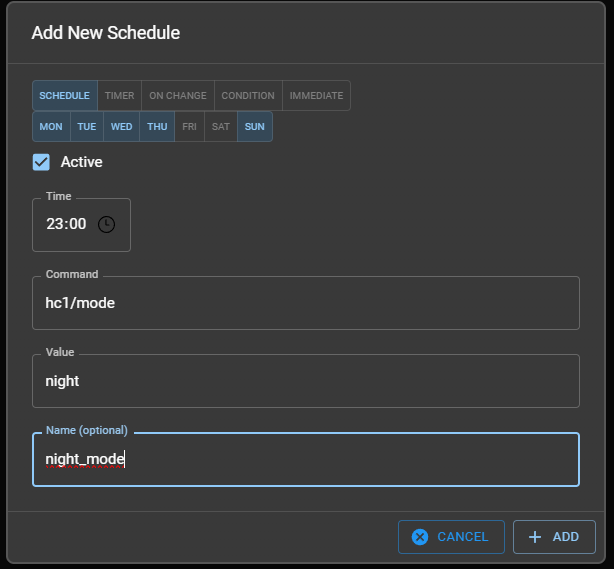Toggle the MON day button
This screenshot has height=569, width=614.
pos(51,127)
